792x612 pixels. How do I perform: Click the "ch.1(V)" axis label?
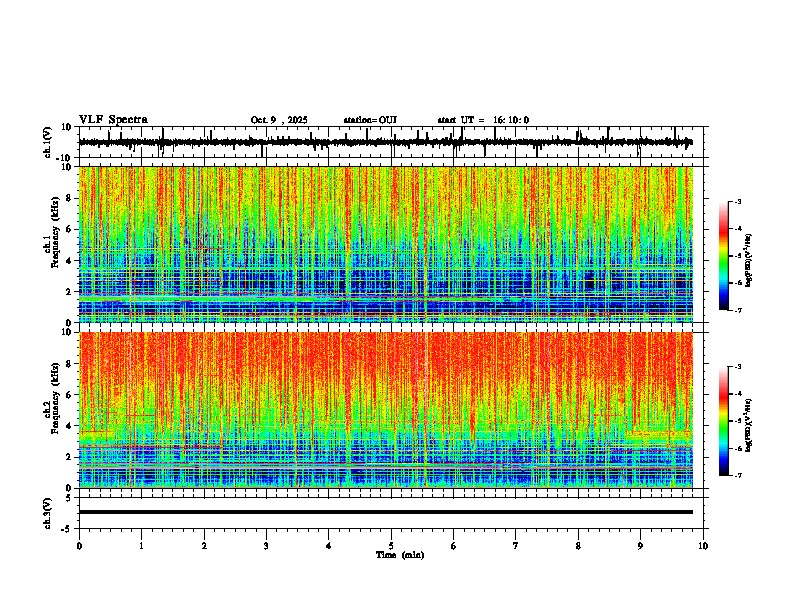coord(48,142)
